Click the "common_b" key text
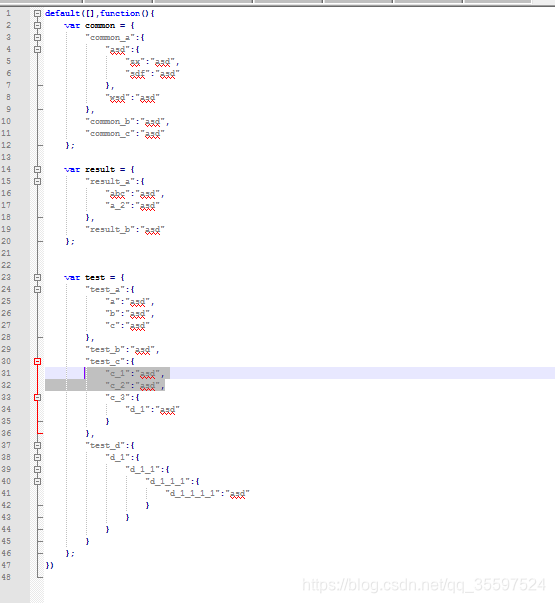 click(110, 122)
